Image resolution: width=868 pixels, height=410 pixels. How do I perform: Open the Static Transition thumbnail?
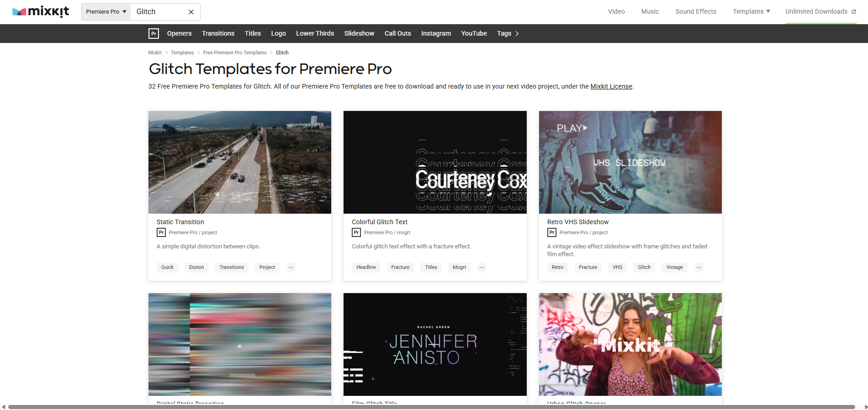240,162
